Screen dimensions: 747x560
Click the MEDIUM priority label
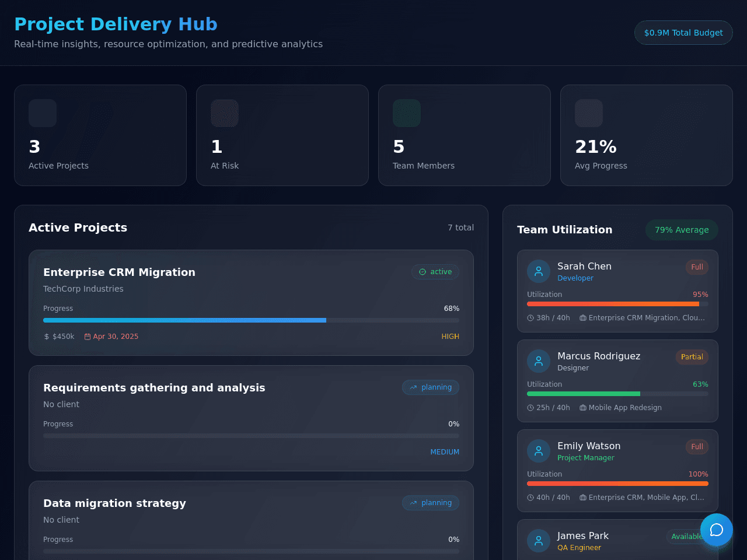coord(445,452)
